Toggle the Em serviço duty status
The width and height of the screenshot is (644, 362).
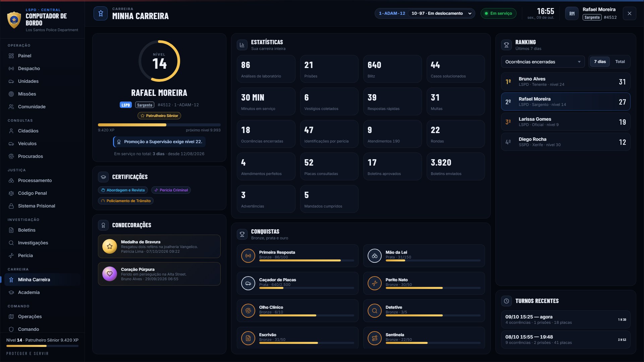[x=498, y=13]
